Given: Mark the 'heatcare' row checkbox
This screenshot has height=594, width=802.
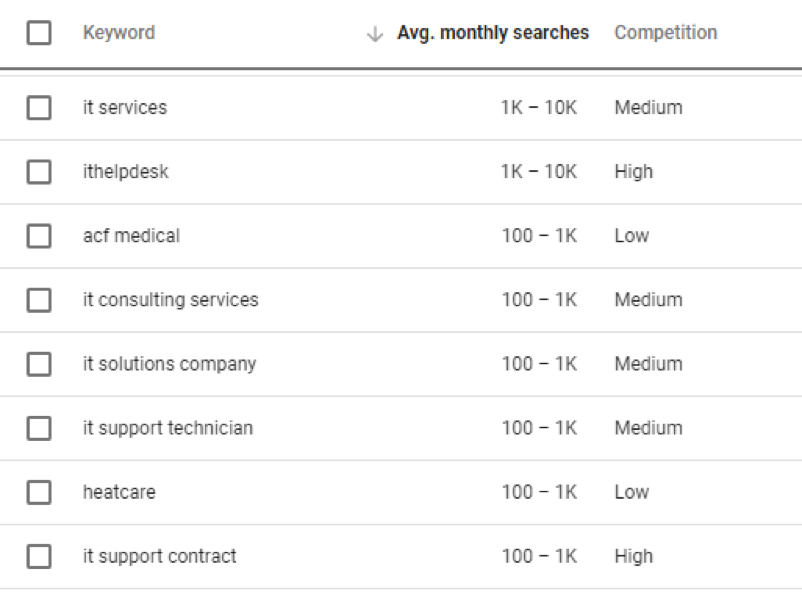Looking at the screenshot, I should [x=42, y=491].
